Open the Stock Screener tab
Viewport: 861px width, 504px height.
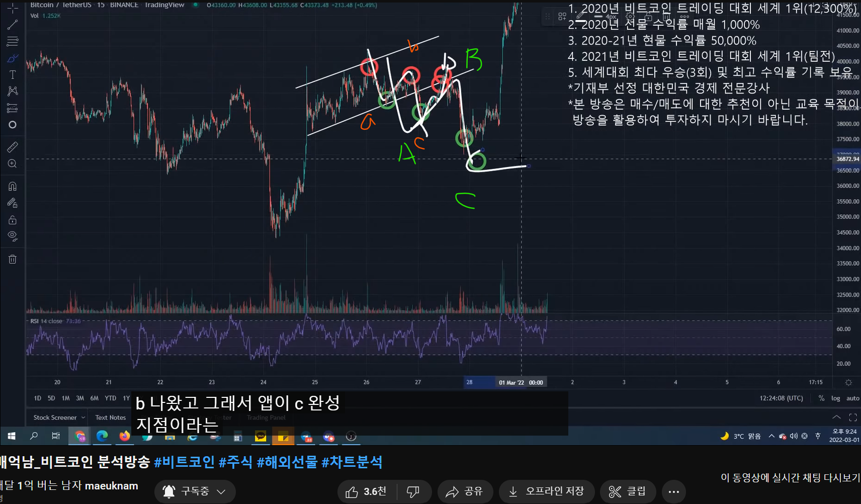[55, 417]
